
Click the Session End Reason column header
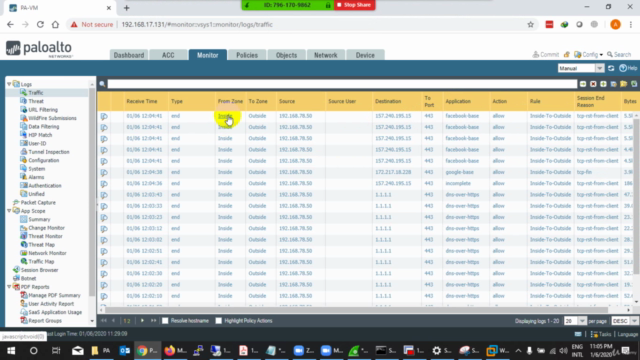[x=590, y=101]
